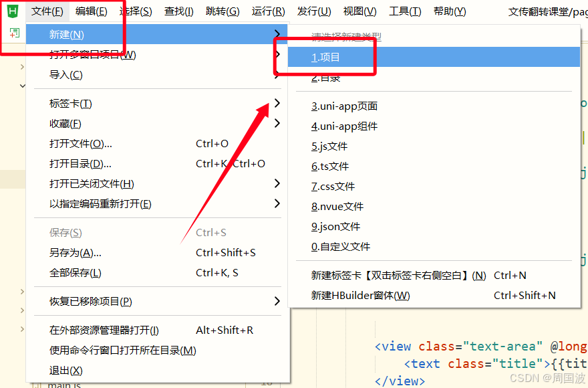
Task: Choose 打开目录(D)... menu entry
Action: [157, 164]
